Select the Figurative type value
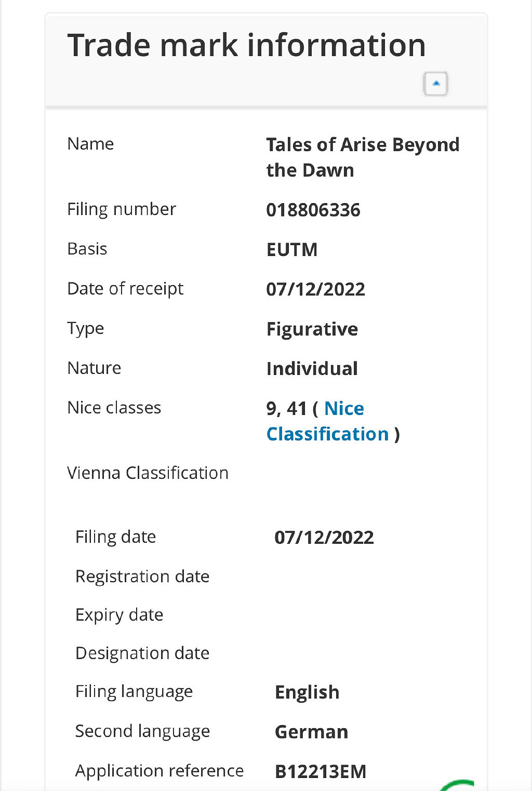 pos(312,329)
